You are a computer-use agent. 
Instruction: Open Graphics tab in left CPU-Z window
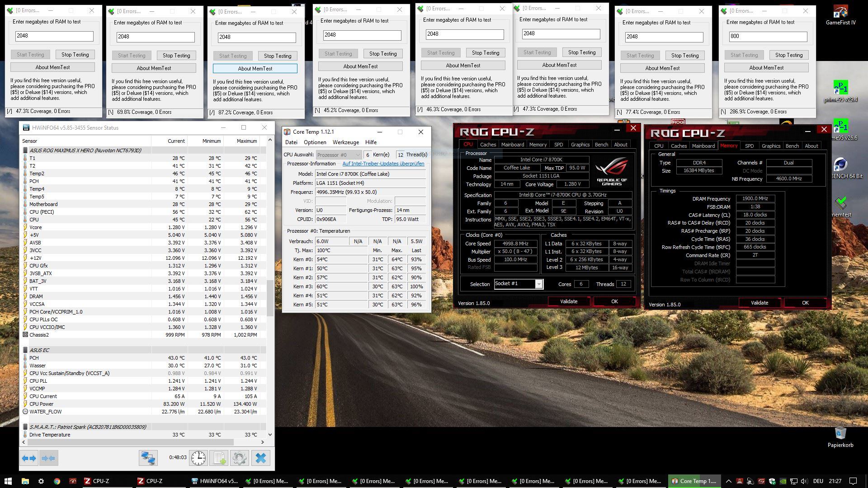tap(580, 145)
